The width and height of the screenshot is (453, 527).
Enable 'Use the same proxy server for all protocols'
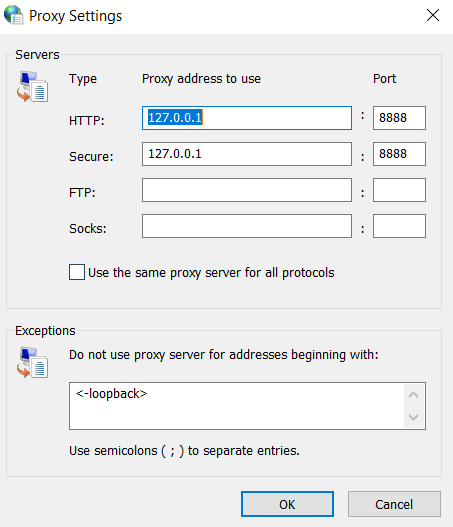pyautogui.click(x=77, y=272)
